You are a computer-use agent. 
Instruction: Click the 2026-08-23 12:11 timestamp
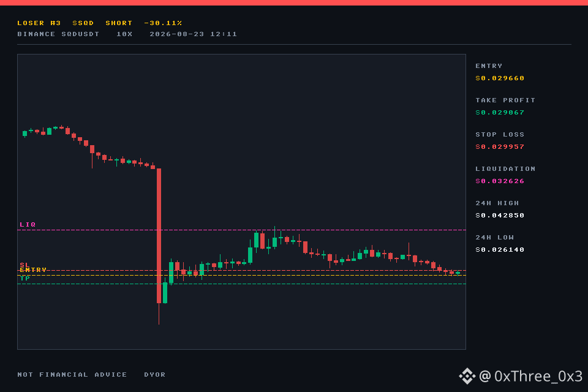(194, 34)
